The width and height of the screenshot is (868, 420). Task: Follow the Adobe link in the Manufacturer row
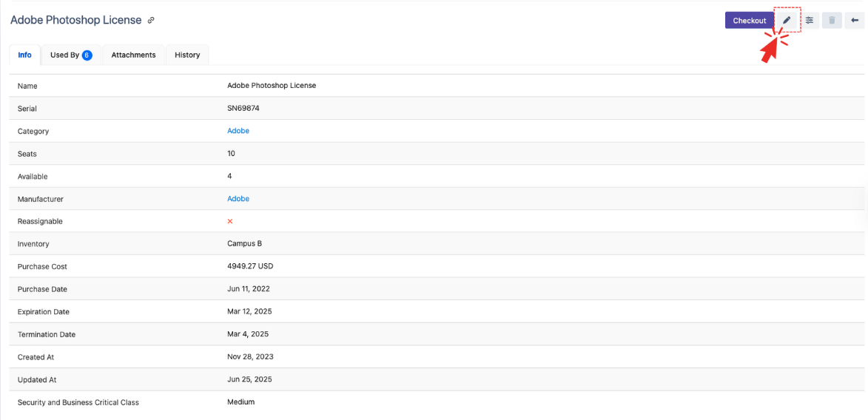(x=238, y=199)
